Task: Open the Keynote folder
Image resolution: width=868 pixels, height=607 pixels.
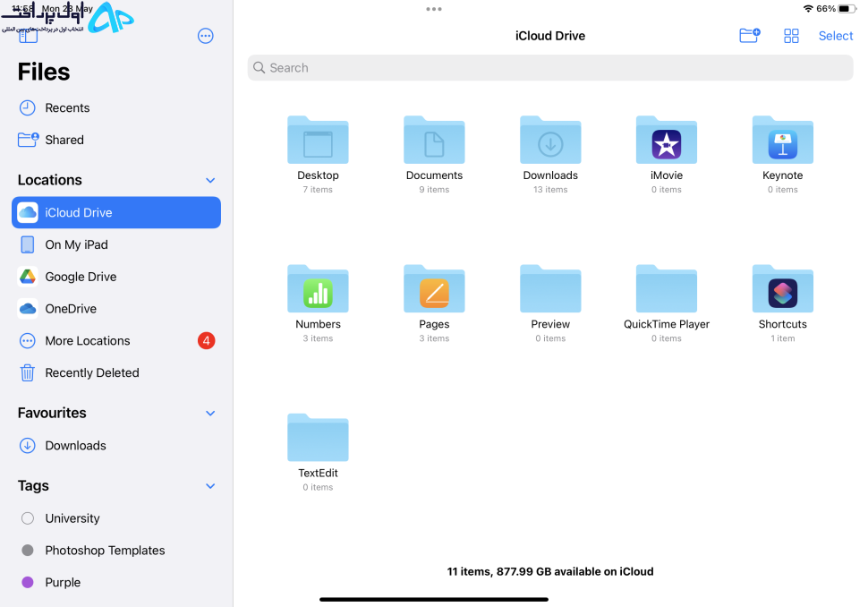Action: tap(783, 141)
